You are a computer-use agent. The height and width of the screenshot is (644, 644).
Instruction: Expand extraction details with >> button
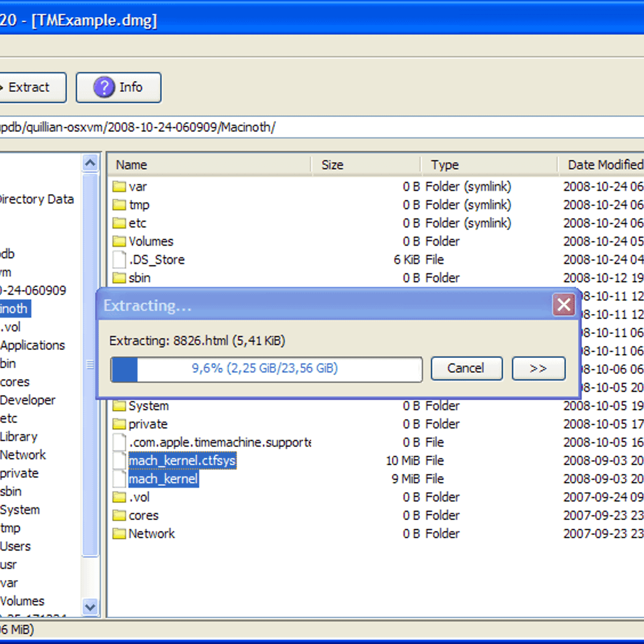coord(538,368)
